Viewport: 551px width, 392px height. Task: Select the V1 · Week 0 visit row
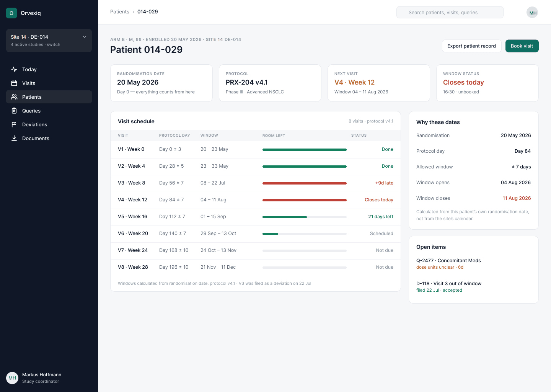click(x=256, y=149)
